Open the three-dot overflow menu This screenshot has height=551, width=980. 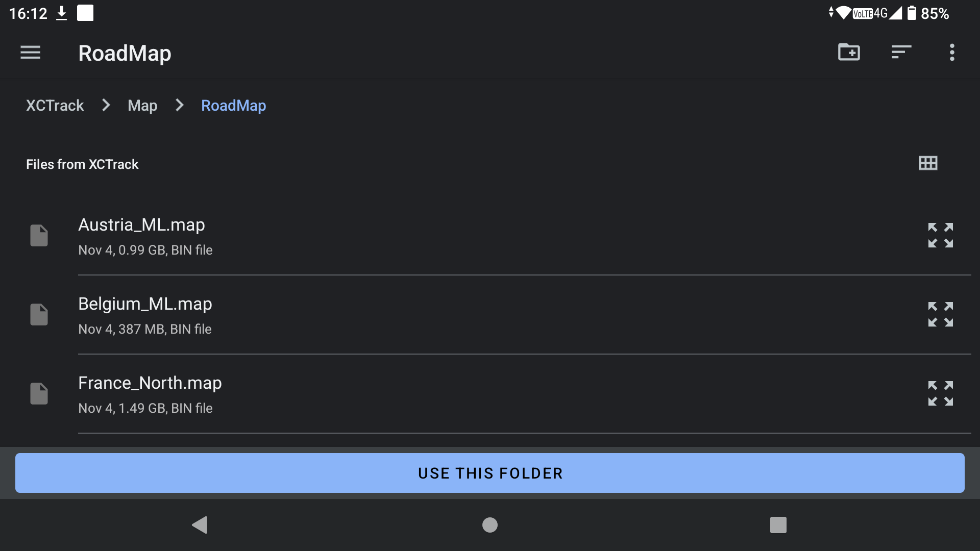(952, 53)
